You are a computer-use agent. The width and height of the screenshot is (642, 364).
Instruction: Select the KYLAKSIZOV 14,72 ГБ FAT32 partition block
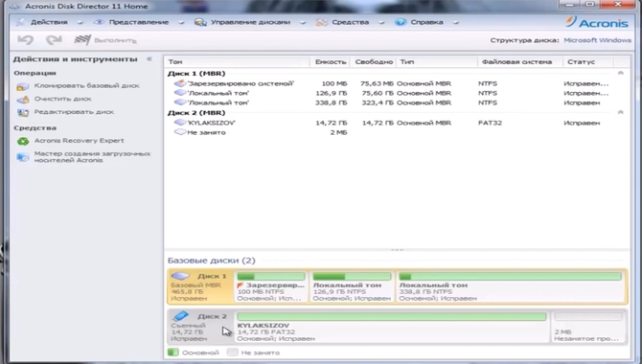391,327
